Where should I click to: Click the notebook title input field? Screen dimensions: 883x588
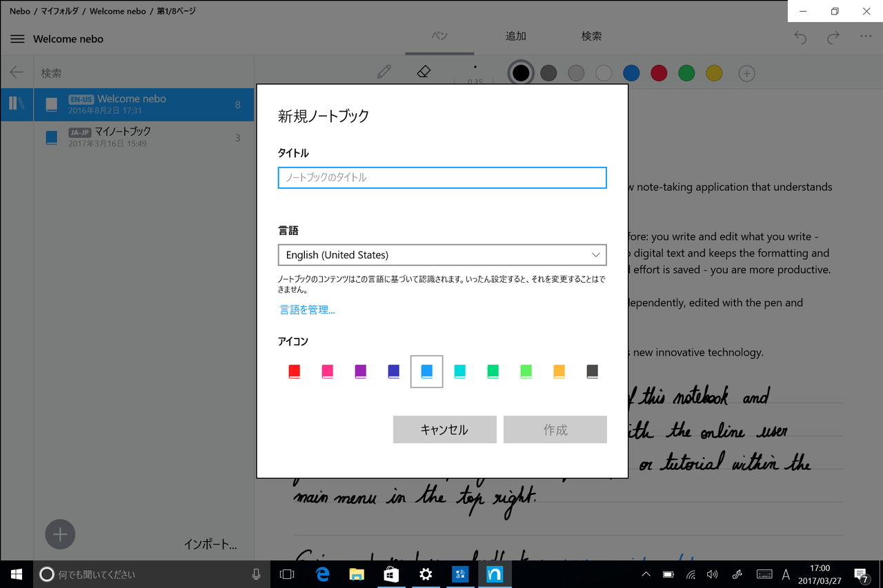click(x=442, y=177)
